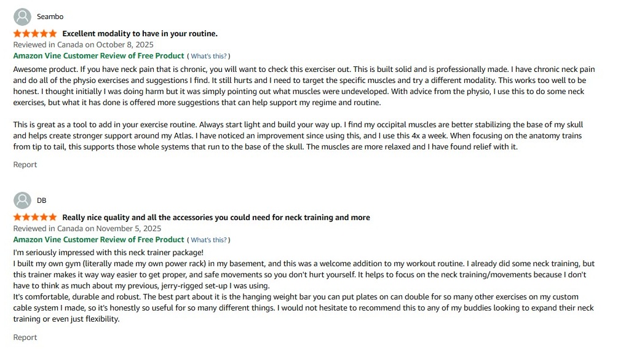Click the Amazon Vine label on DB's review

click(x=98, y=239)
